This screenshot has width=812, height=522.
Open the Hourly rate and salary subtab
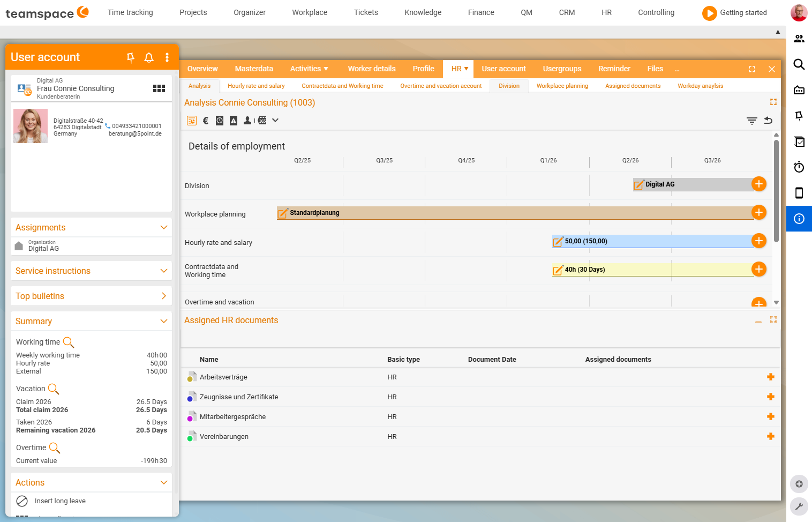click(x=256, y=86)
